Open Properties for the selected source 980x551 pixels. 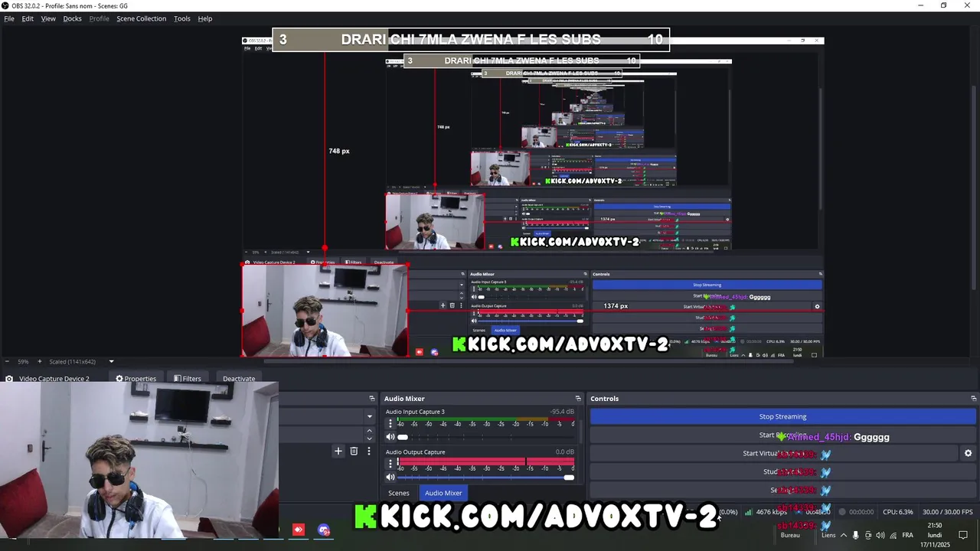click(136, 379)
